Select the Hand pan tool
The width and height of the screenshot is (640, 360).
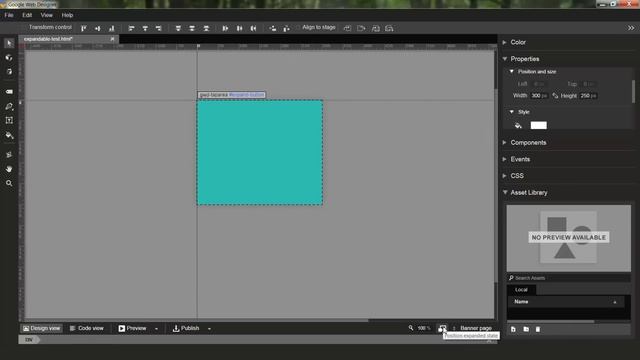[x=9, y=169]
